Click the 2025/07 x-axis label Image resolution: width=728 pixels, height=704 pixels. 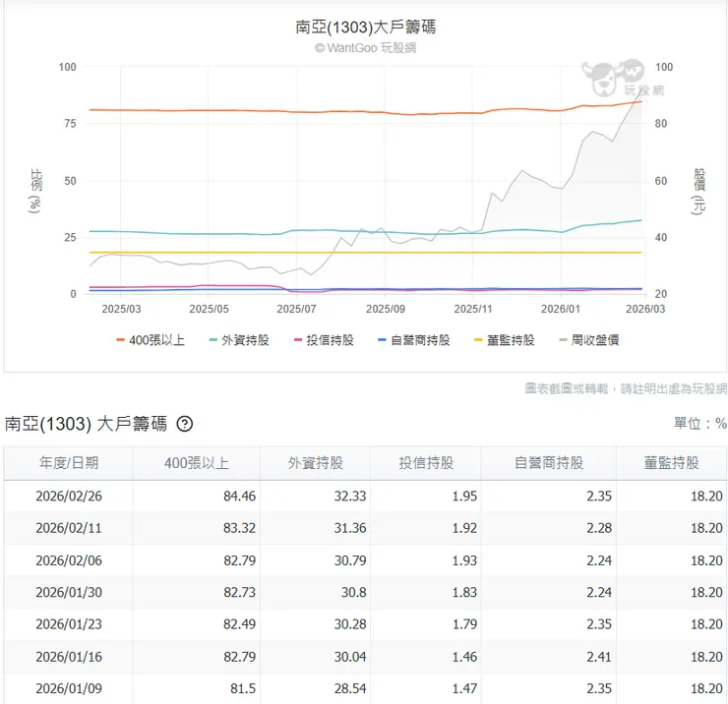(x=297, y=309)
